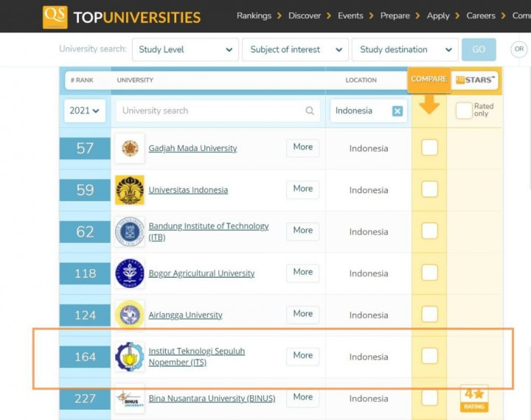Click the UNIVERSITY column header

tap(135, 80)
